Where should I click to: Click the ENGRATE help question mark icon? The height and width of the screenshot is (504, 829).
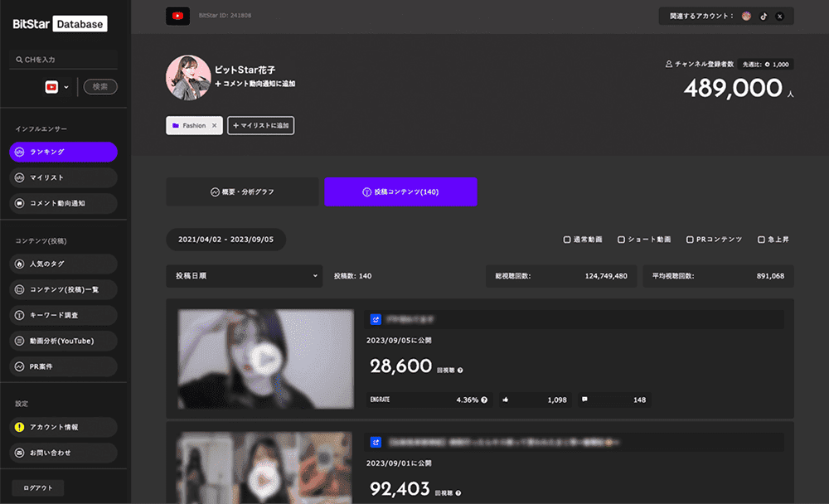click(484, 400)
